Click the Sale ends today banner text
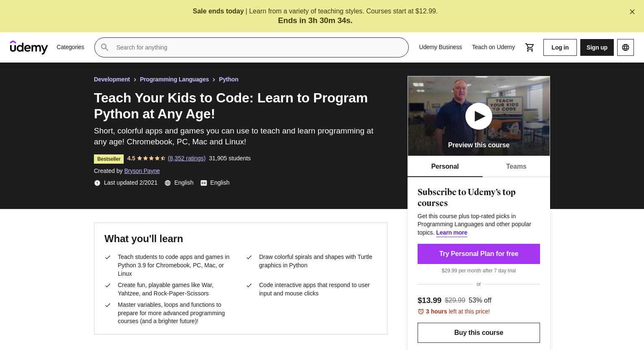The image size is (644, 350). click(x=218, y=11)
